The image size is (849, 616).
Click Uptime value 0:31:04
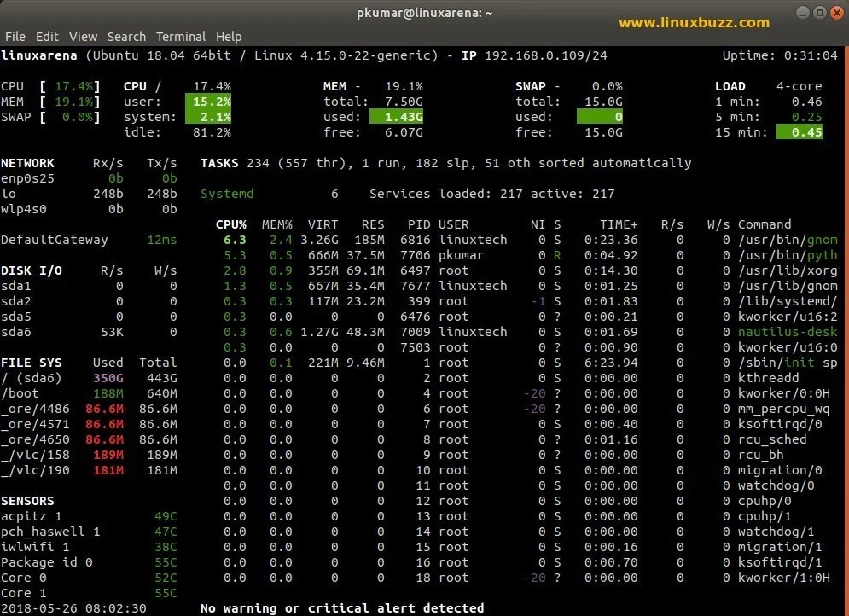(811, 55)
